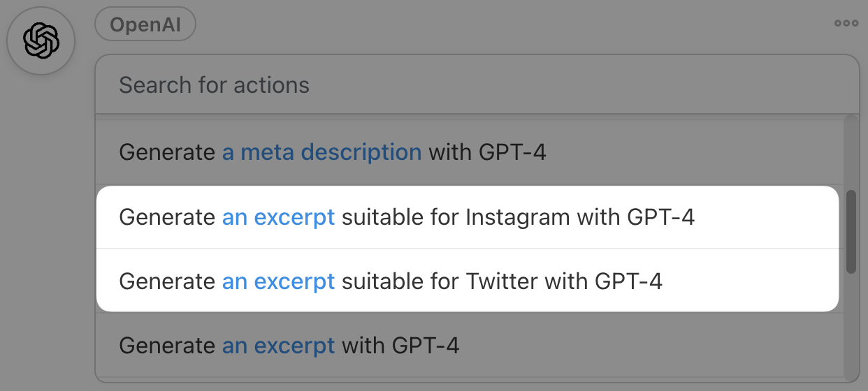Click the 'a meta description' link text
Viewport: 868px width, 391px height.
pyautogui.click(x=321, y=152)
